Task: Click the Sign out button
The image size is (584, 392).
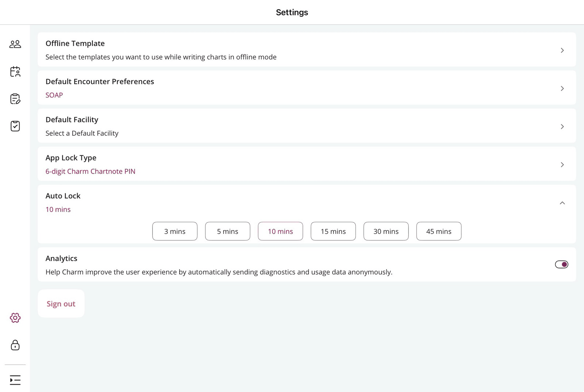Action: pyautogui.click(x=61, y=303)
